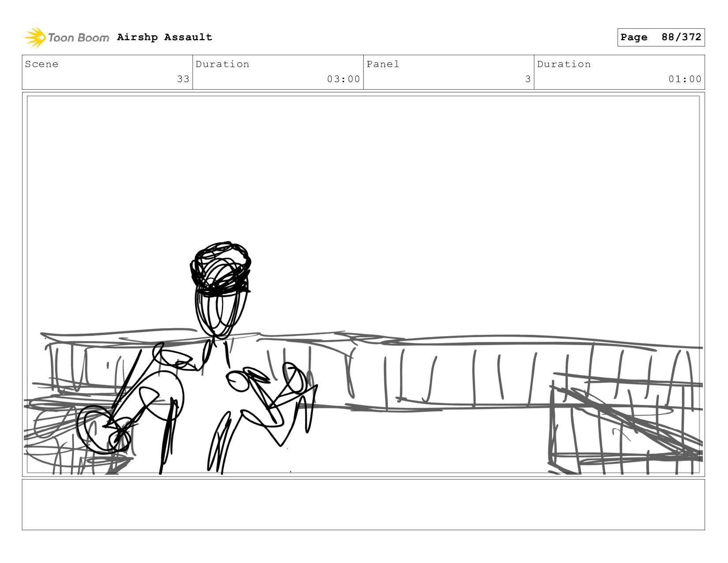Image resolution: width=728 pixels, height=563 pixels.
Task: Click the 'Page 88/372' box
Action: (661, 37)
